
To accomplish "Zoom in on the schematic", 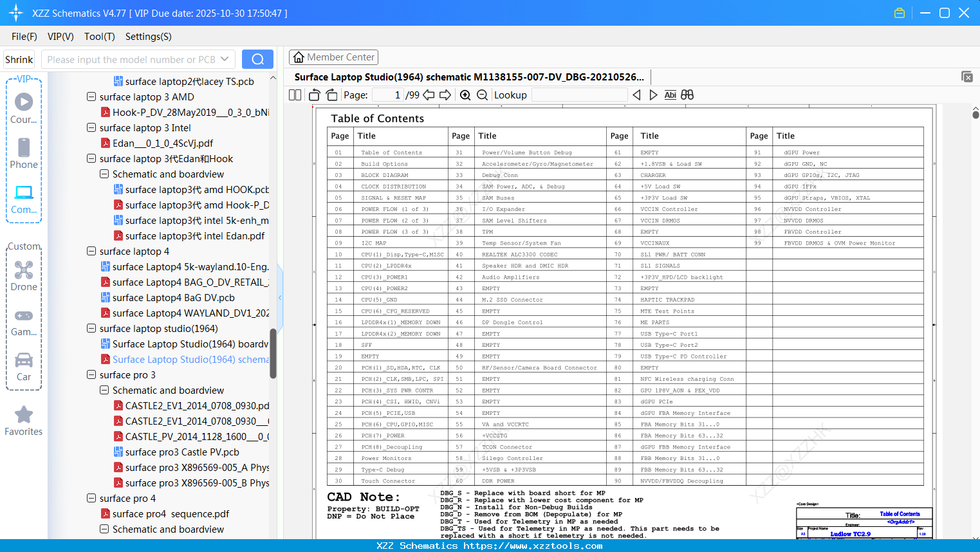I will [465, 95].
